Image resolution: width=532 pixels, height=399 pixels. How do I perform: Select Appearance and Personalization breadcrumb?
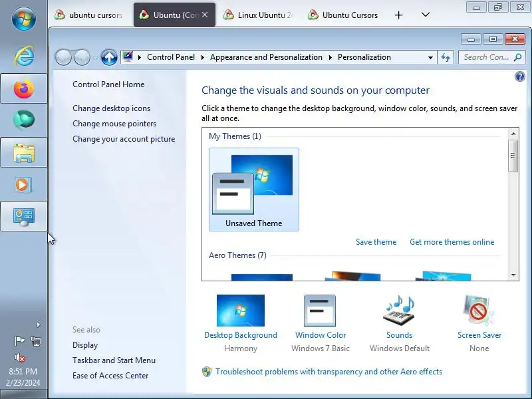coord(266,57)
